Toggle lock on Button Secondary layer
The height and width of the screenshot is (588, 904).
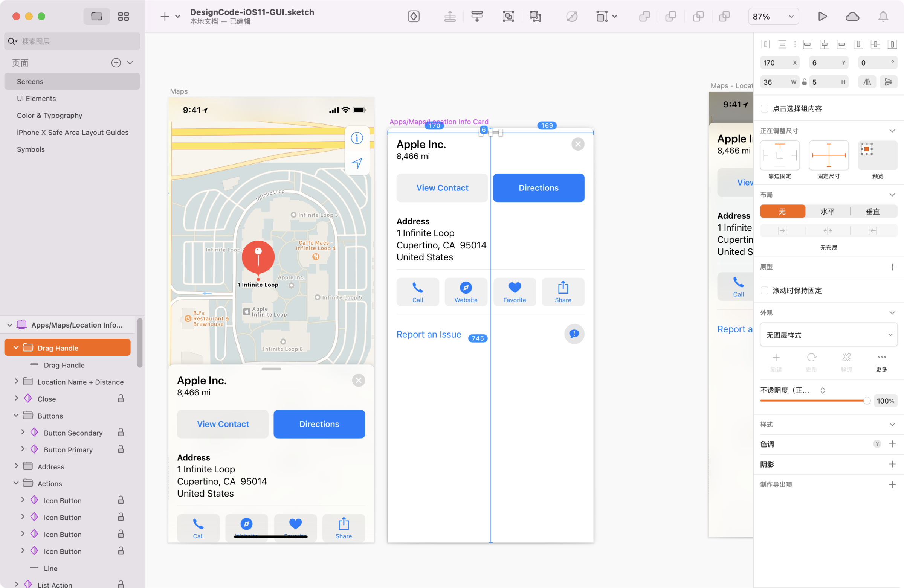point(121,432)
